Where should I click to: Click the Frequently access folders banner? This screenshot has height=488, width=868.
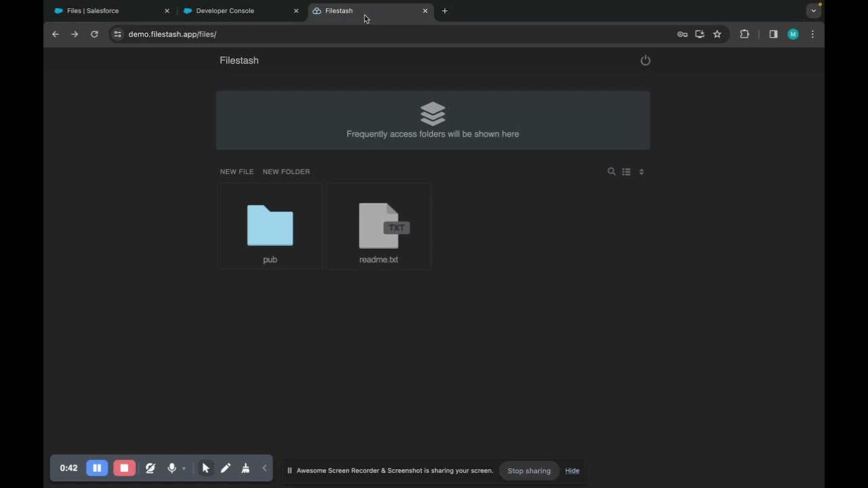tap(433, 121)
